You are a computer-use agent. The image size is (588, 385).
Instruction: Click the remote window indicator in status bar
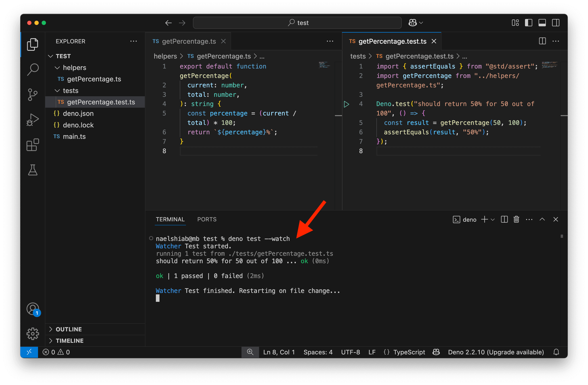pyautogui.click(x=29, y=352)
